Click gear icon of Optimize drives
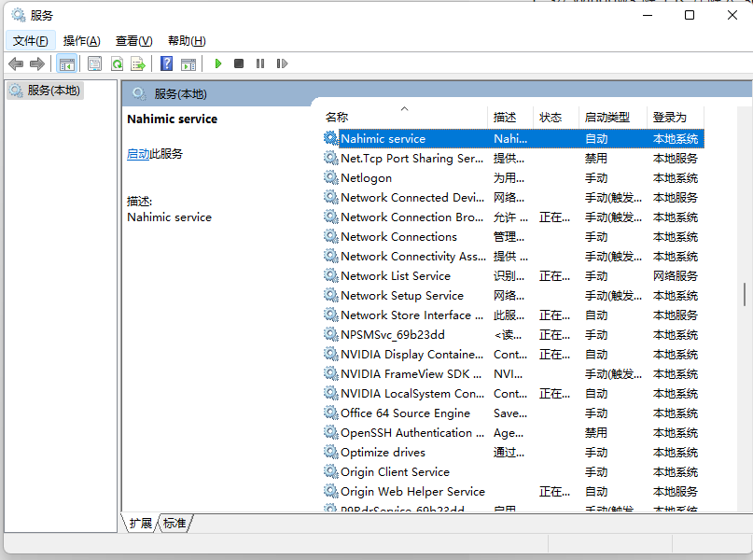The image size is (753, 560). [x=331, y=452]
